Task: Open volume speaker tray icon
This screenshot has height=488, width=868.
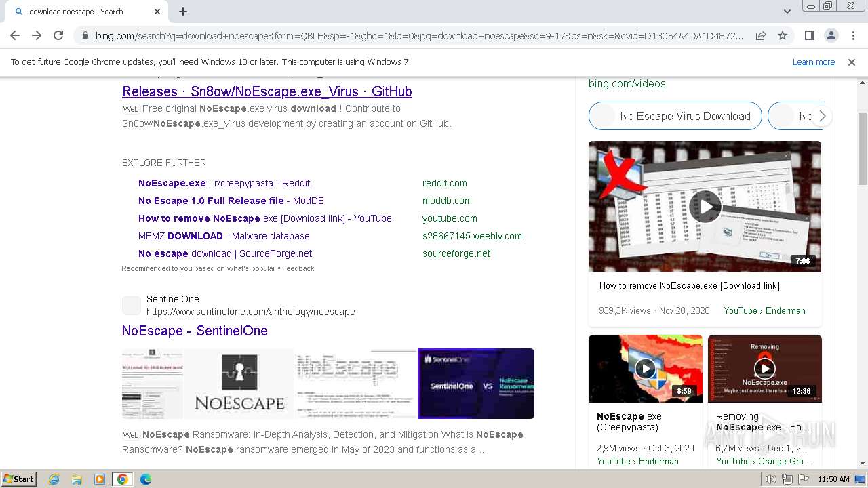Action: (x=771, y=479)
